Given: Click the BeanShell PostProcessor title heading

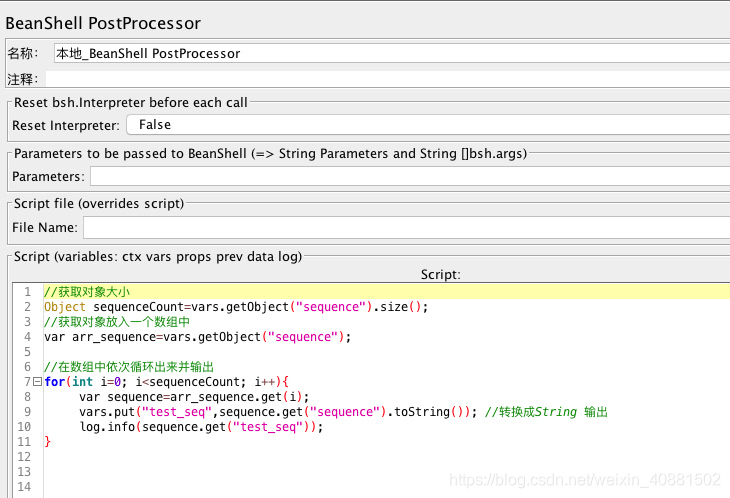Looking at the screenshot, I should tap(103, 23).
